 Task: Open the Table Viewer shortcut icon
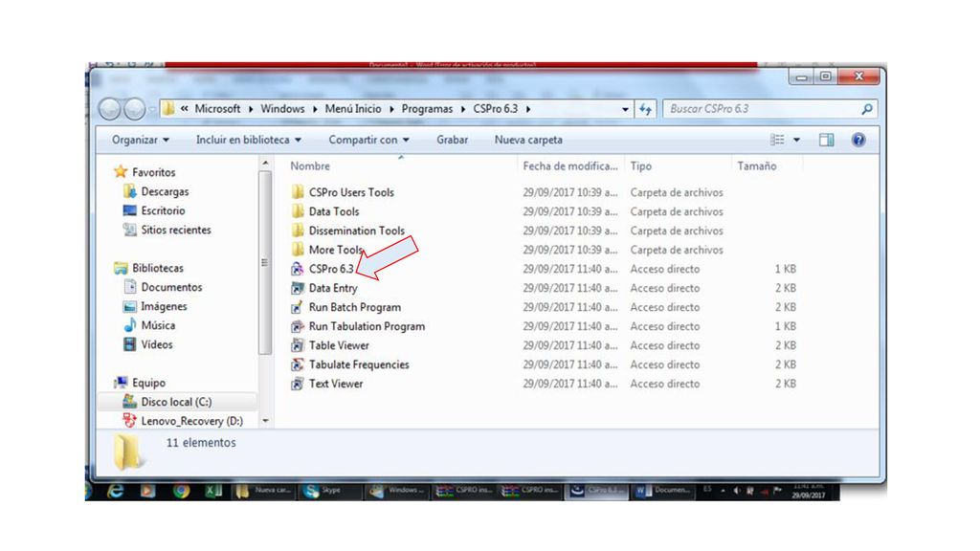298,345
